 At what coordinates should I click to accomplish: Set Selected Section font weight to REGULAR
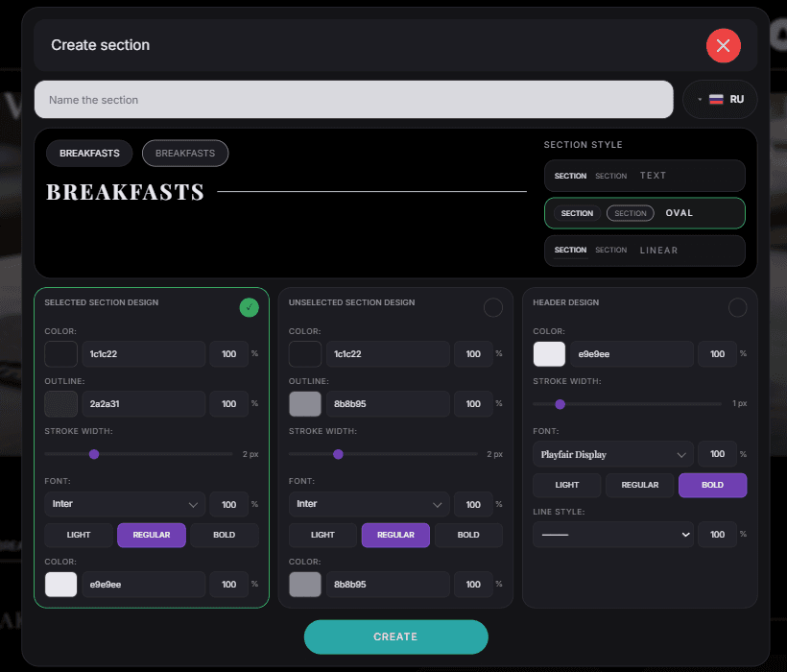152,535
